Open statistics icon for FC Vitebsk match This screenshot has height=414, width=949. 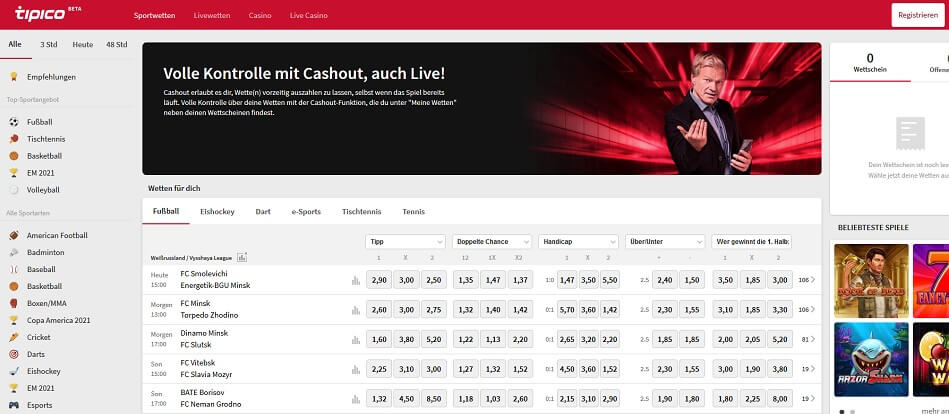pos(355,369)
